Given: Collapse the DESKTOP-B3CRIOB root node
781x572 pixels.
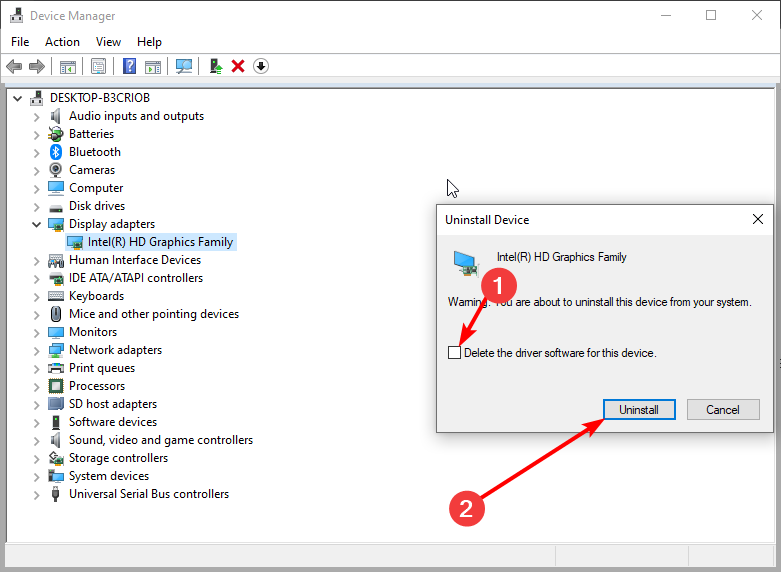Looking at the screenshot, I should pyautogui.click(x=17, y=98).
